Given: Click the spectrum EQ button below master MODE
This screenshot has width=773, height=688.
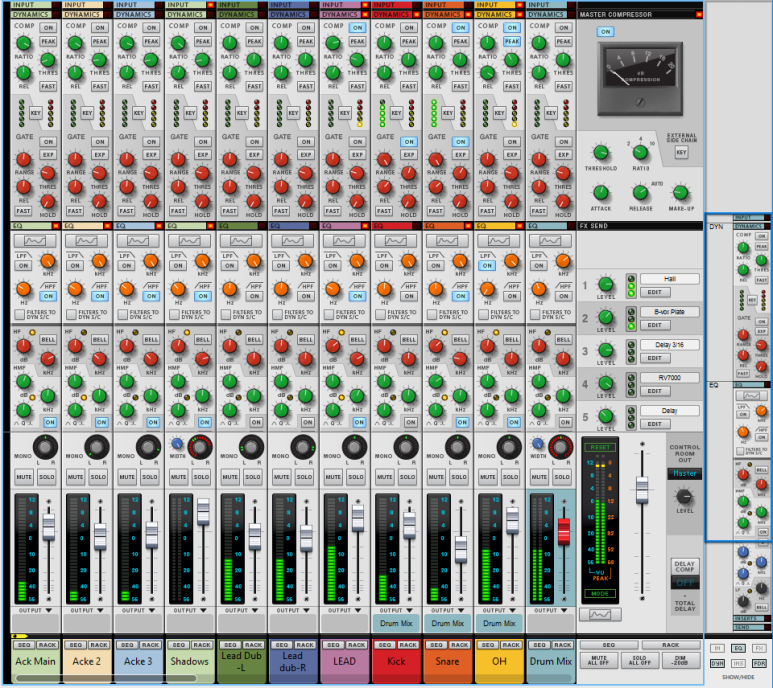Looking at the screenshot, I should tap(602, 613).
